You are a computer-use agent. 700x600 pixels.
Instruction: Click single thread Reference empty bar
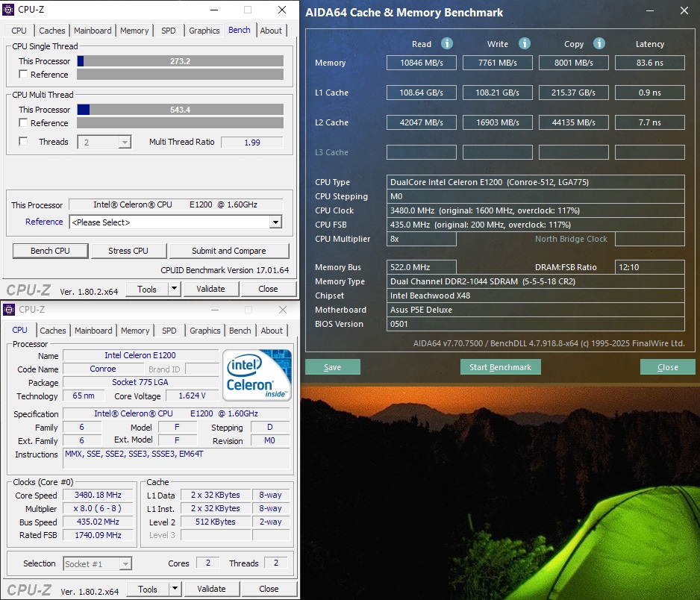click(x=181, y=74)
